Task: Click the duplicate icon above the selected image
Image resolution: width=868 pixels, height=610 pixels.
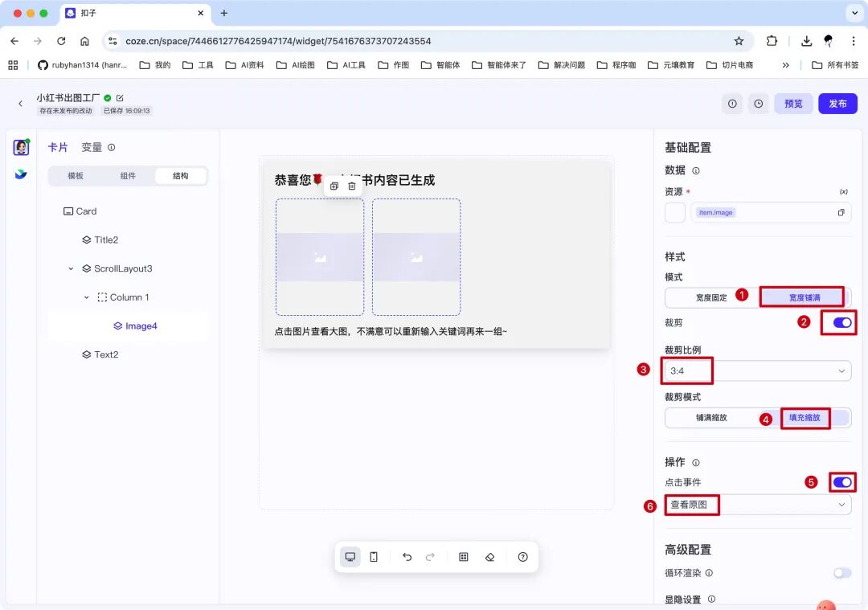Action: point(334,185)
